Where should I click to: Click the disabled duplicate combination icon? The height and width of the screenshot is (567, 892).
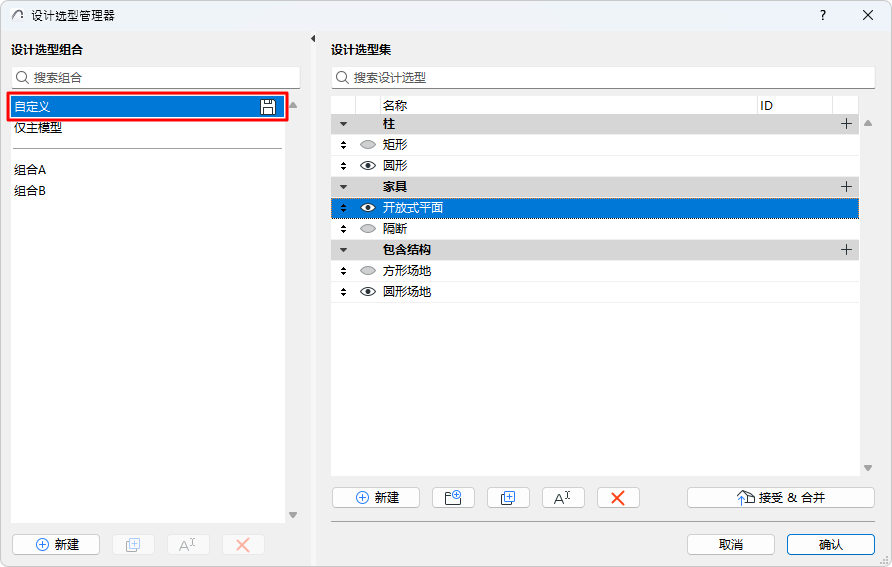click(133, 545)
